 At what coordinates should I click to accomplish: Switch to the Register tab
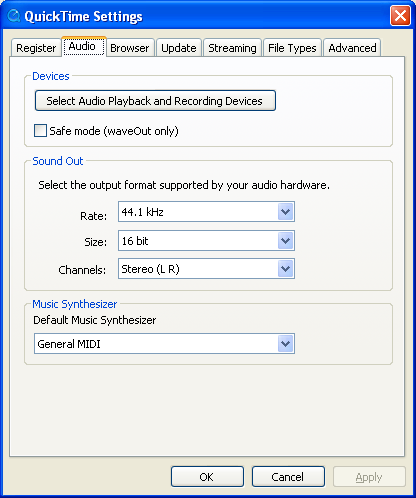coord(36,48)
